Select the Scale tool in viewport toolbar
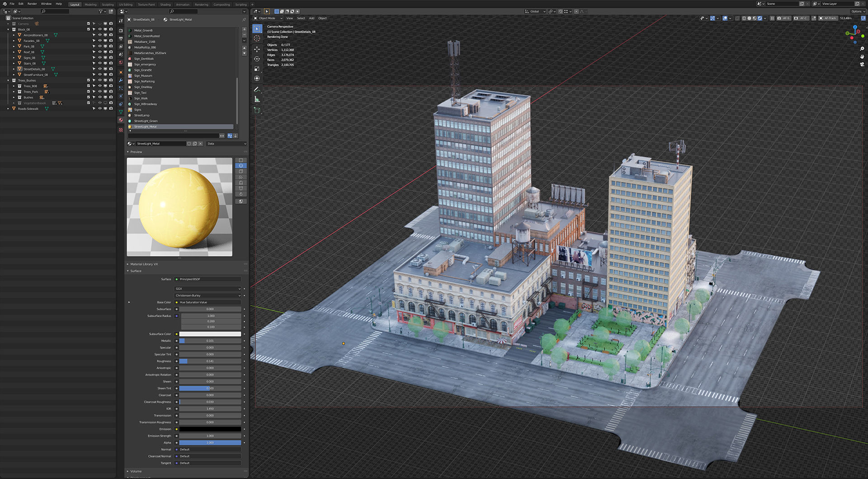Screen dimensions: 868x479 257,69
